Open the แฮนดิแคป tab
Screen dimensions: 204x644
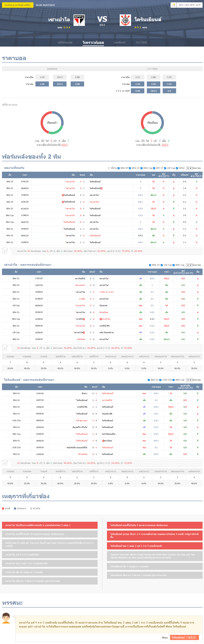(120, 42)
